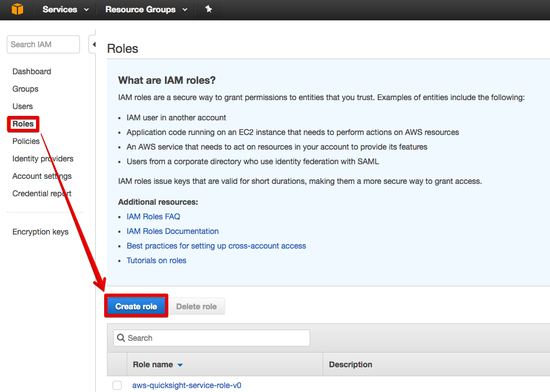Open cross-account access best practices link
The image size is (550, 392).
click(x=216, y=246)
